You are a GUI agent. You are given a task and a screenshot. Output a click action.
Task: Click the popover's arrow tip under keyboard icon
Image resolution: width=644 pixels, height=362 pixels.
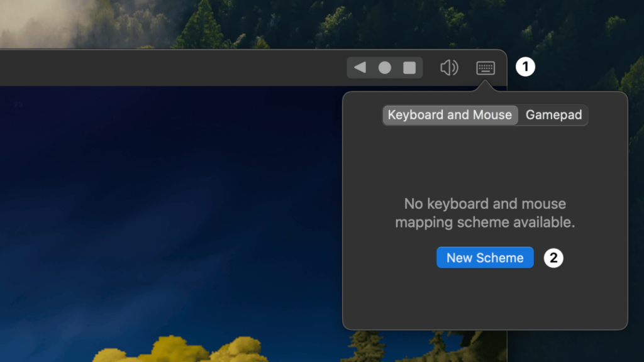486,88
